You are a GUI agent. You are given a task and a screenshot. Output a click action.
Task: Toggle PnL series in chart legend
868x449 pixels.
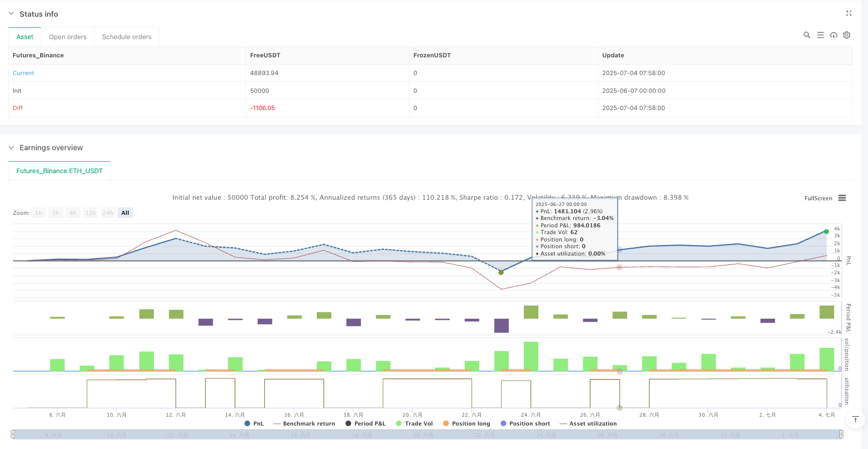[x=254, y=423]
